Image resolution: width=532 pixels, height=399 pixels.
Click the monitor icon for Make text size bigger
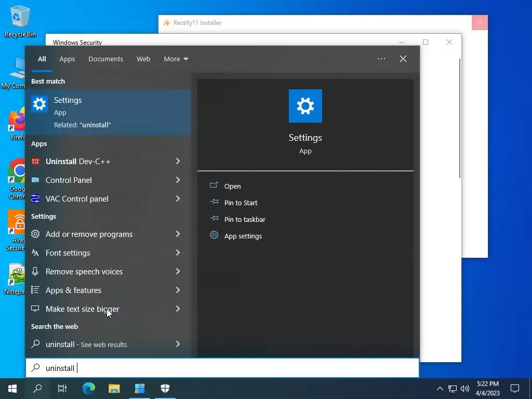pos(35,309)
